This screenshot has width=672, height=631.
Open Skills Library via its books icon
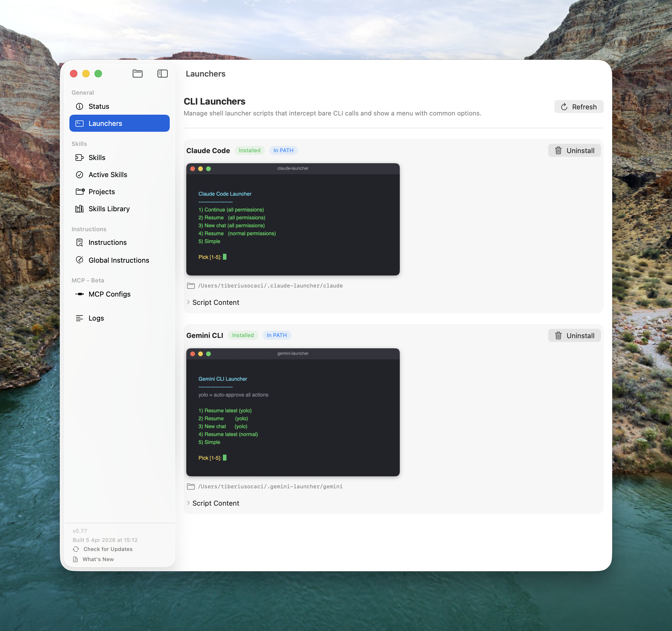[80, 209]
